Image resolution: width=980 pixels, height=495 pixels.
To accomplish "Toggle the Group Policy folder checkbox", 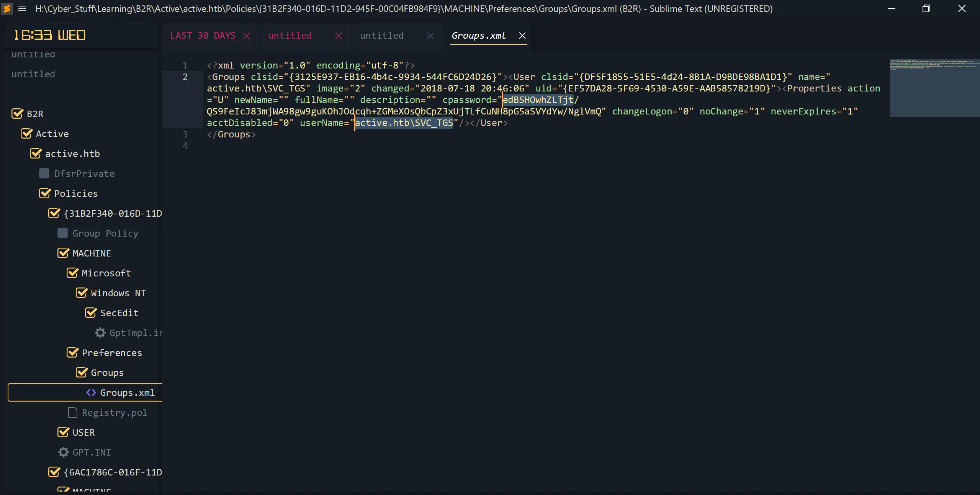I will (63, 233).
